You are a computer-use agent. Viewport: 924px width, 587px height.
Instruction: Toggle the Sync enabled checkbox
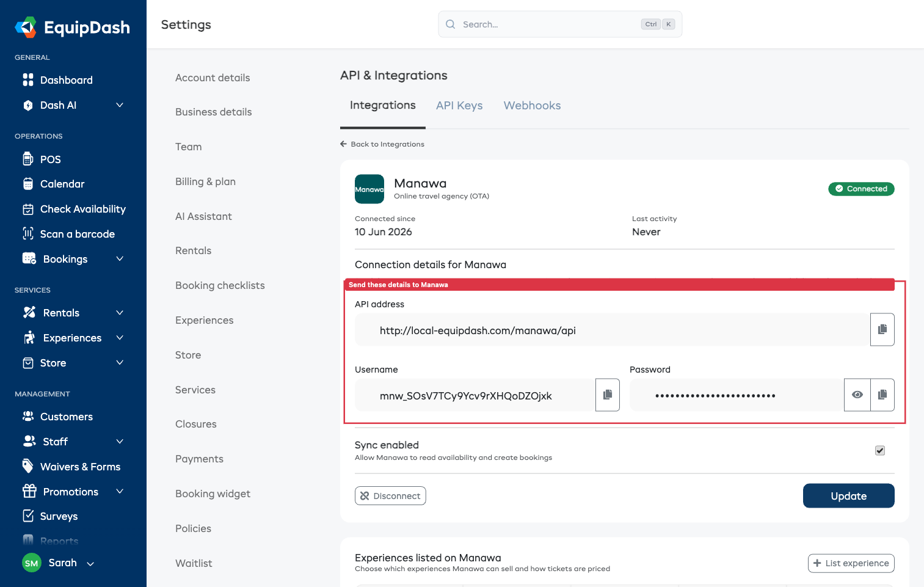880,451
